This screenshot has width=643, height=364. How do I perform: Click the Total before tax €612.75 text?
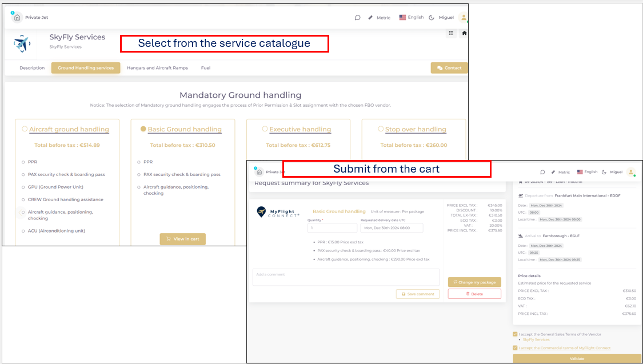click(298, 145)
